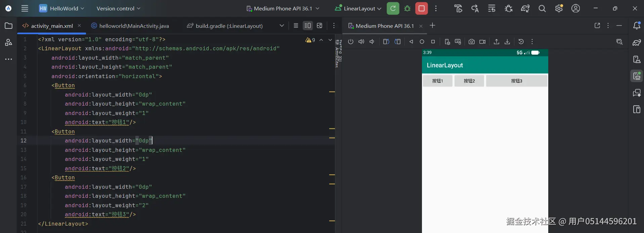Image resolution: width=644 pixels, height=233 pixels.
Task: Click the emulator upload arrow icon
Action: (x=496, y=42)
